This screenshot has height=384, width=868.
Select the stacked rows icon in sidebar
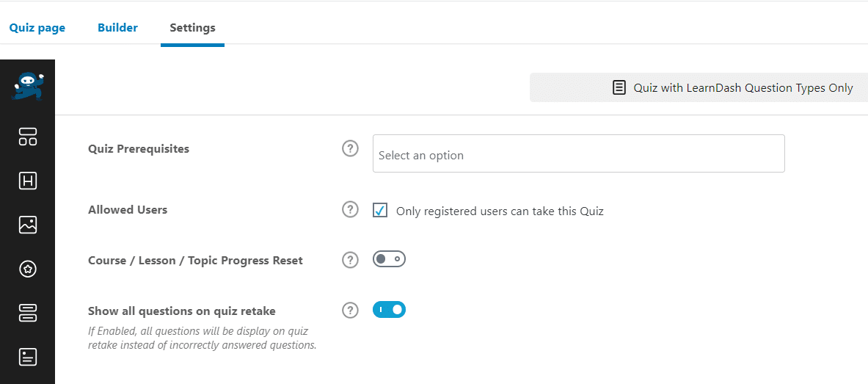tap(28, 313)
